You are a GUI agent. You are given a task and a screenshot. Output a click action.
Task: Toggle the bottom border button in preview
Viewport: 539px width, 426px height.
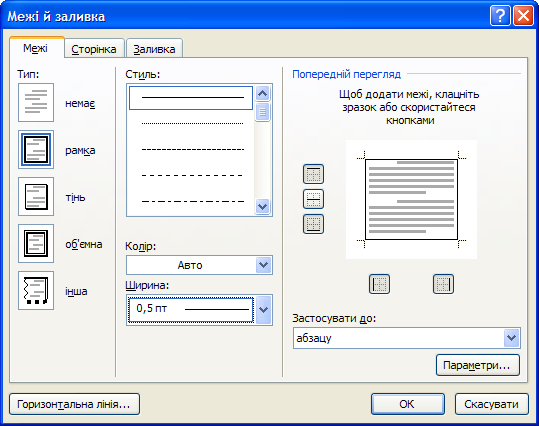(313, 224)
